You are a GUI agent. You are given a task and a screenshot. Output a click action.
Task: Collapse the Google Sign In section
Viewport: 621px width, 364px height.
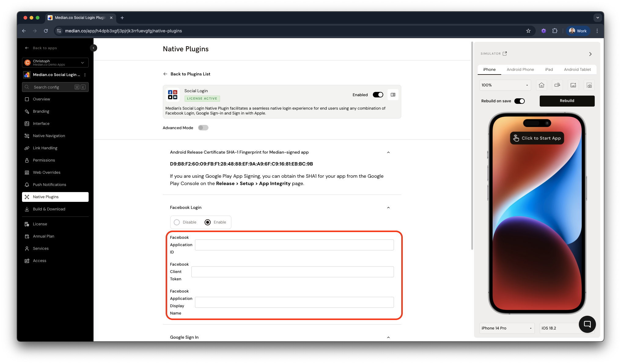point(388,337)
